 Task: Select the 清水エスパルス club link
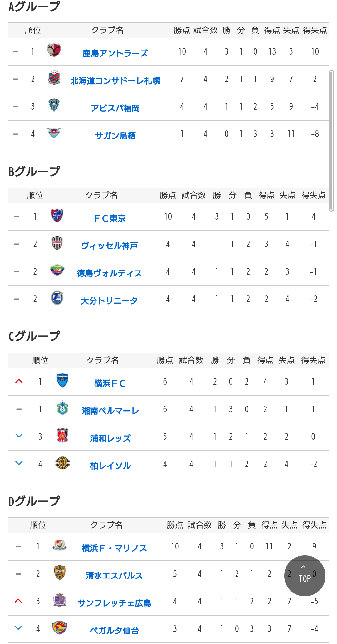coord(114,576)
